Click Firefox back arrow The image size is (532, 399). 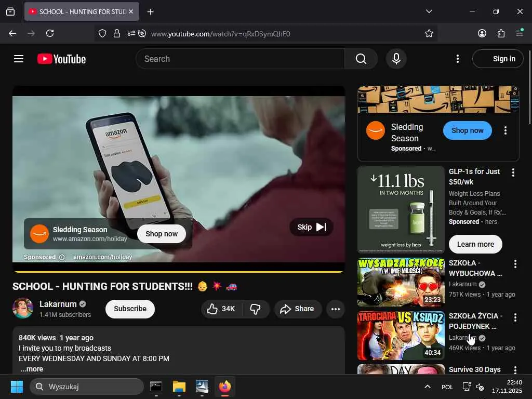pyautogui.click(x=12, y=33)
